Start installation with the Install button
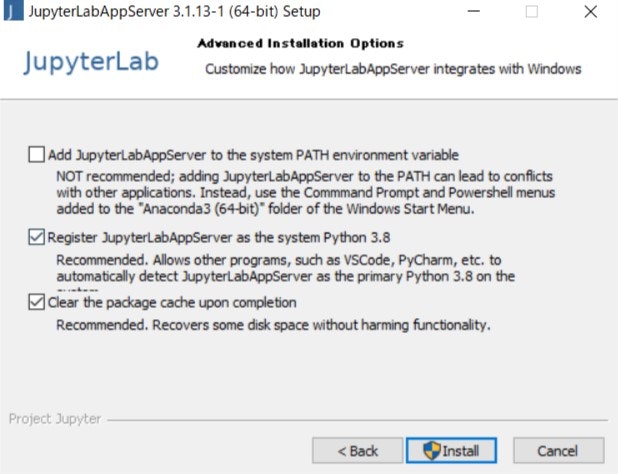This screenshot has height=474, width=618. [451, 450]
